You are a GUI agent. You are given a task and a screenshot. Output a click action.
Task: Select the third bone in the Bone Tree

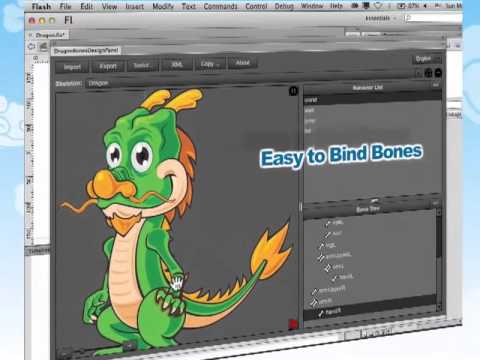(327, 246)
